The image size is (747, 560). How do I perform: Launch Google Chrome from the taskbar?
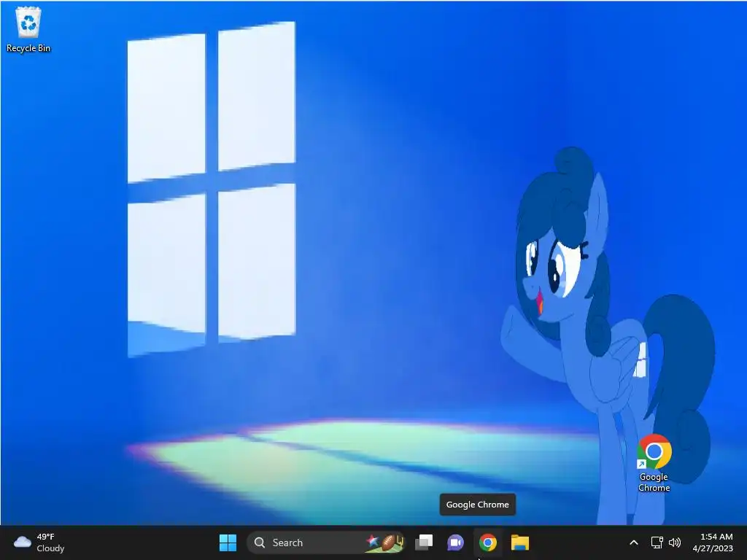[x=487, y=542]
